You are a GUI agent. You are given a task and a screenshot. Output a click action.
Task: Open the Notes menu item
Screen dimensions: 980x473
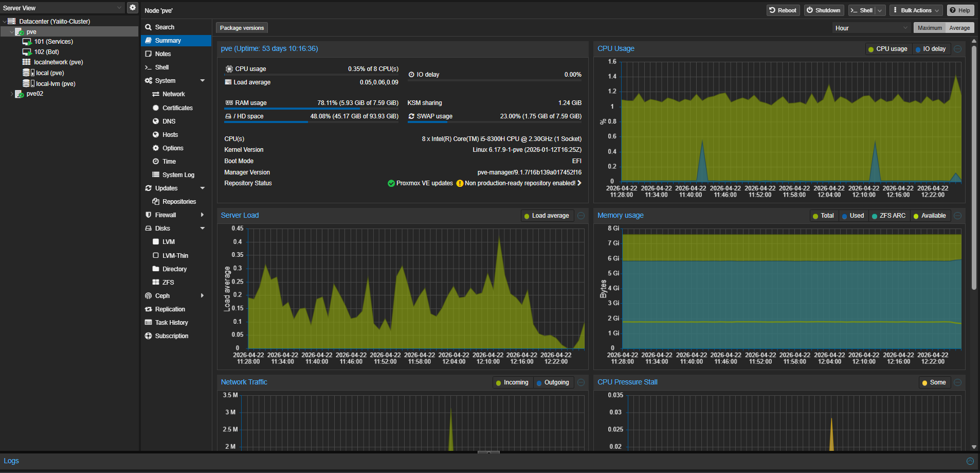162,54
